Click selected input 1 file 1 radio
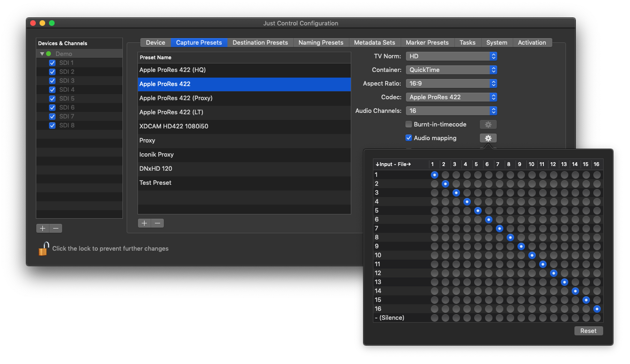The width and height of the screenshot is (630, 364). coord(434,175)
